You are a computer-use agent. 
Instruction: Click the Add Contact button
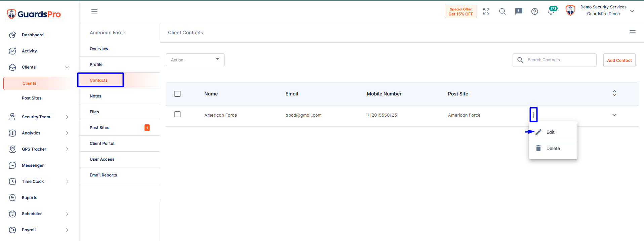(x=619, y=60)
